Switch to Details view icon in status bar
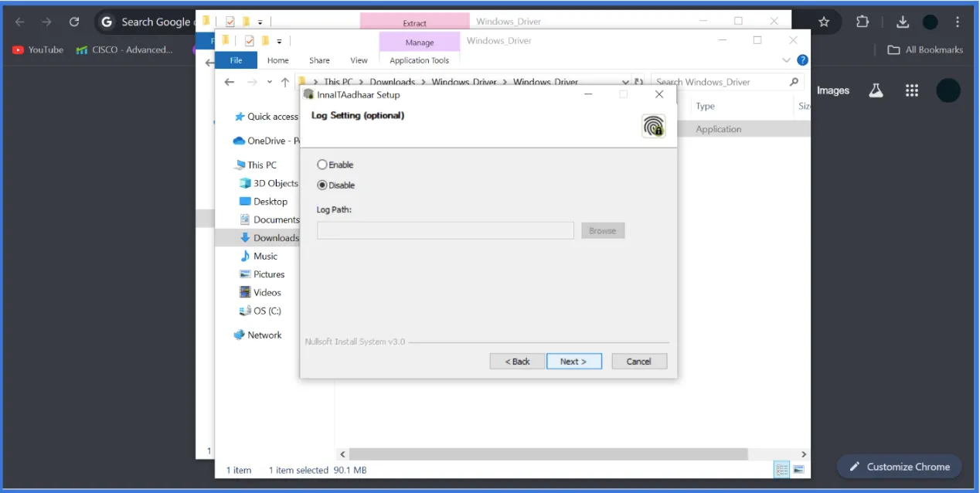This screenshot has width=980, height=493. (781, 470)
